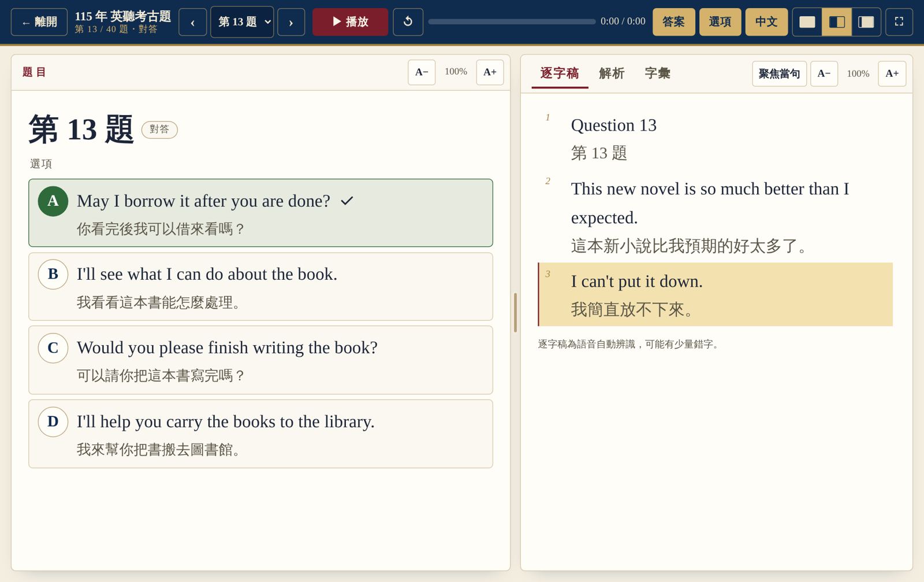924x582 pixels.
Task: Increase transcript font size with A+
Action: 892,73
